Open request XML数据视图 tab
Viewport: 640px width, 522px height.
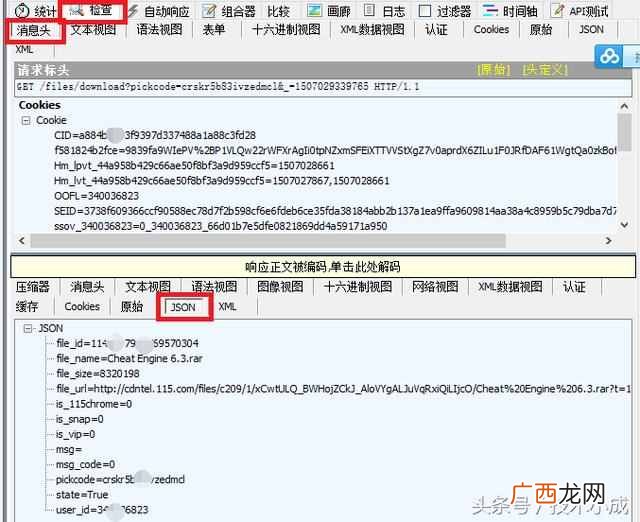(x=373, y=30)
